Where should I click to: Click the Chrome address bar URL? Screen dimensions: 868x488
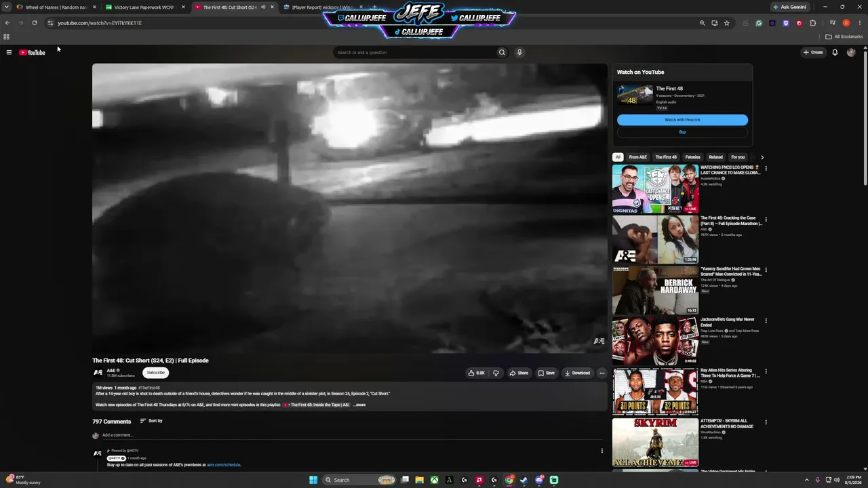point(100,23)
